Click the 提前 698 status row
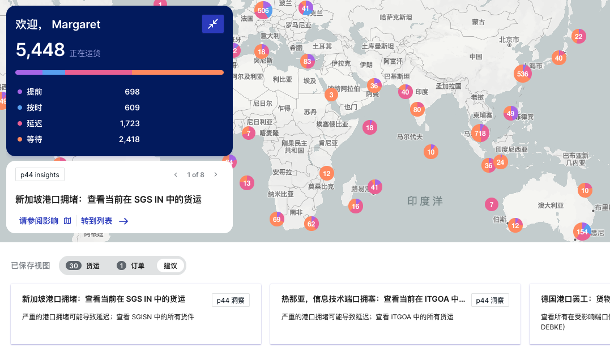 [79, 92]
